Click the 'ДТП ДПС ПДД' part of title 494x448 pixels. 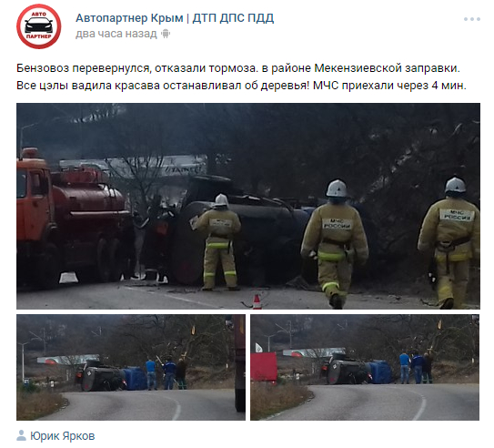(233, 18)
